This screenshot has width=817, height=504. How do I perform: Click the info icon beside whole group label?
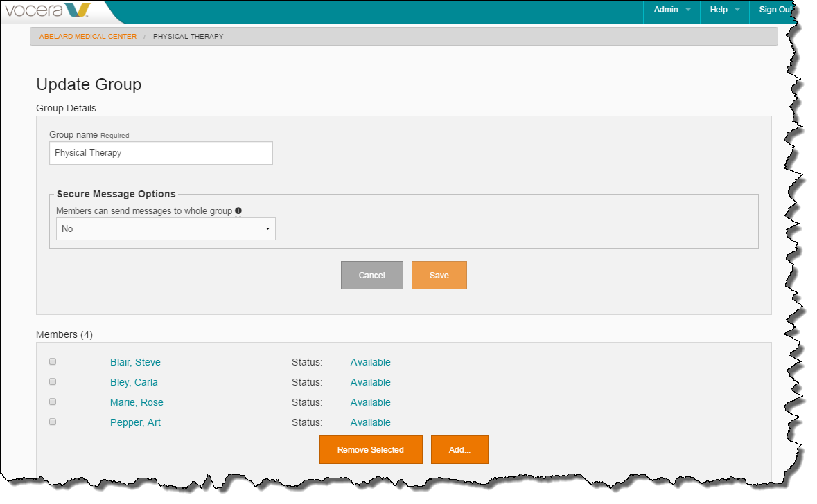(x=238, y=210)
